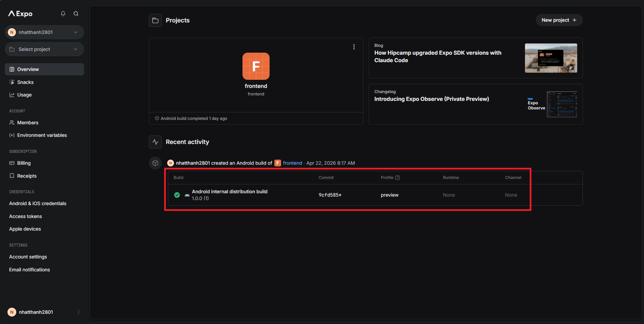Click the Billing card icon

pos(12,163)
